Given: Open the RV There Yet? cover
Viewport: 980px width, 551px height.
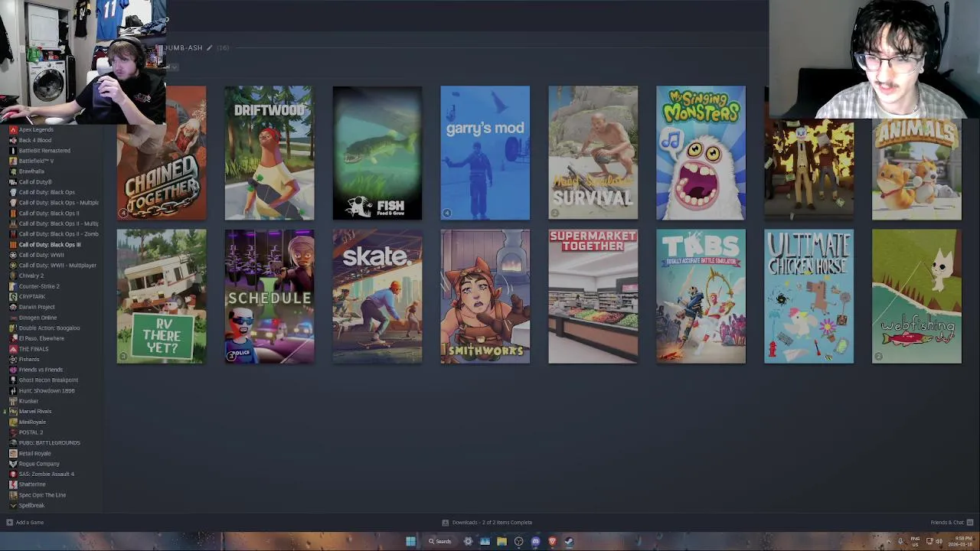Looking at the screenshot, I should (162, 296).
